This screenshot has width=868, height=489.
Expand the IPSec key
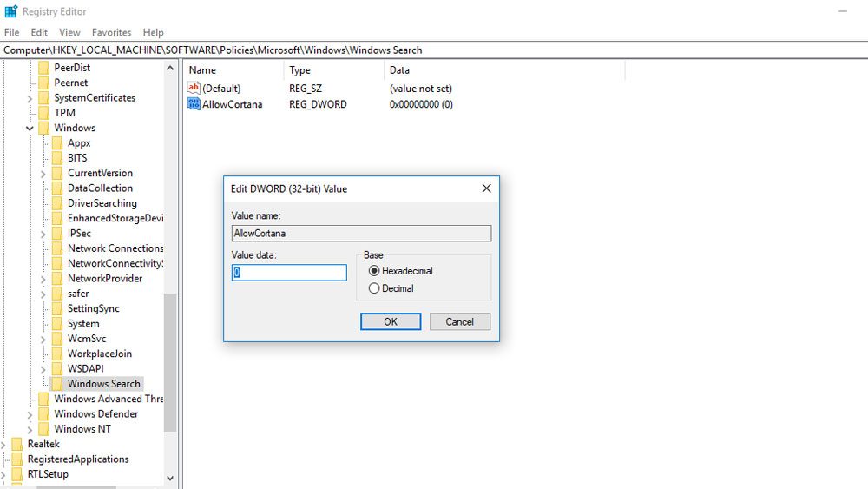[x=43, y=235]
